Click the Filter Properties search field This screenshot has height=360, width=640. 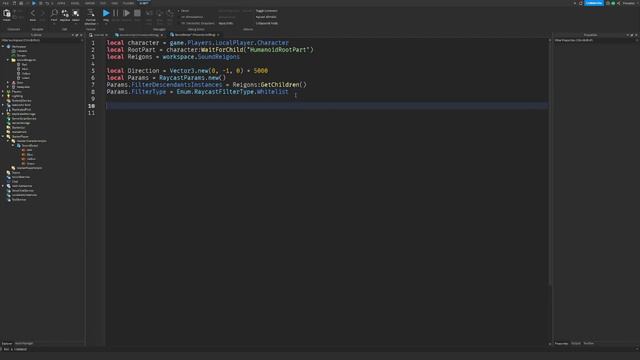(596, 40)
